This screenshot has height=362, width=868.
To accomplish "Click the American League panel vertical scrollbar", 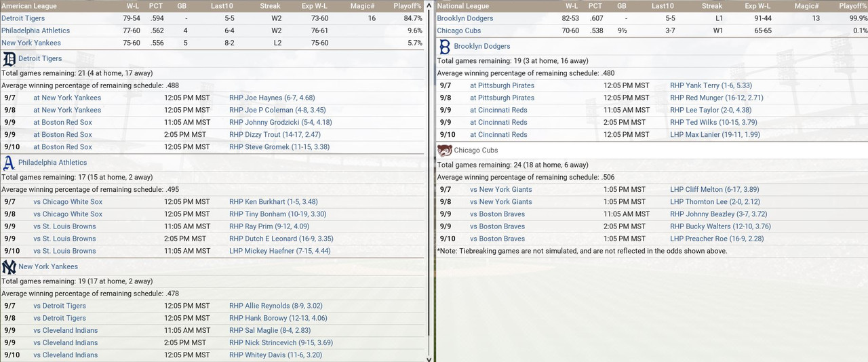I will [x=428, y=180].
